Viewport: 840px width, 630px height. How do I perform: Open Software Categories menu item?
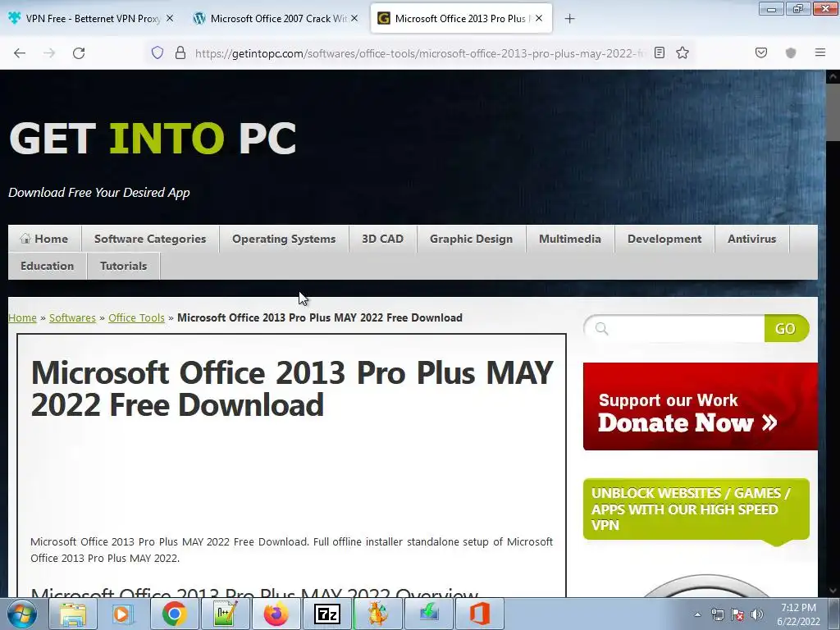click(150, 239)
